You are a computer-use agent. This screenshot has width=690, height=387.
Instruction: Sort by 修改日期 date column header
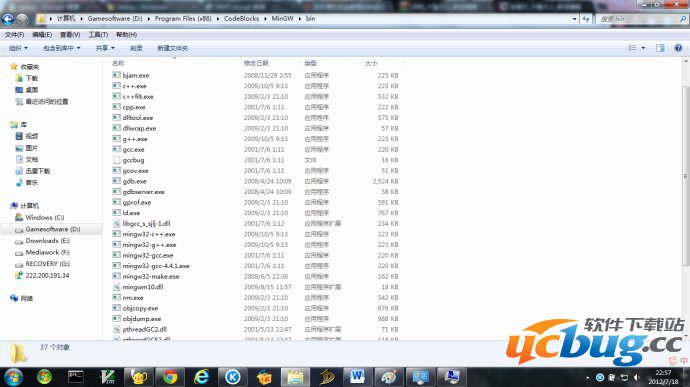point(256,63)
